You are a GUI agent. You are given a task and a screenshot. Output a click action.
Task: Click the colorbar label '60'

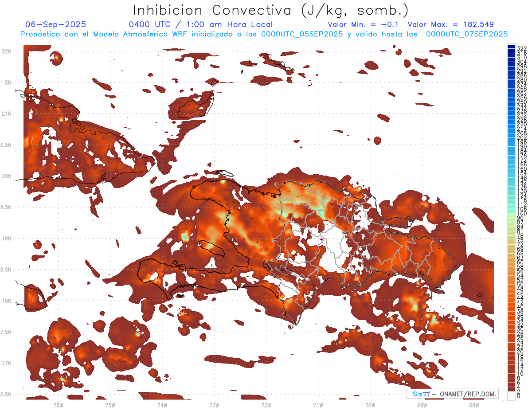[520, 262]
